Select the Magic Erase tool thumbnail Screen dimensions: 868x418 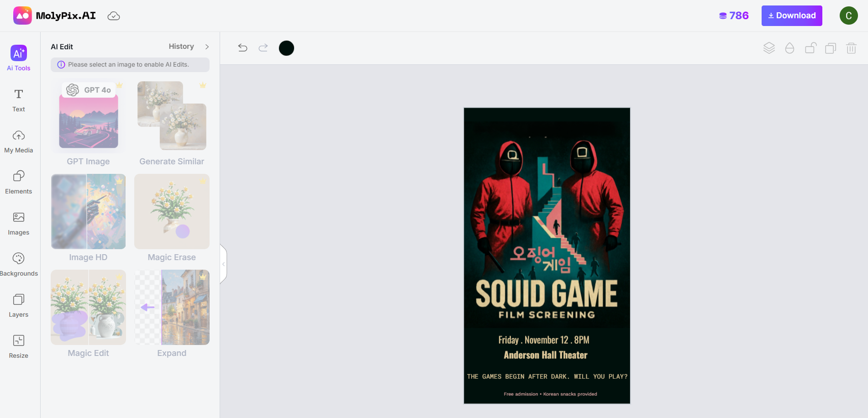click(172, 211)
